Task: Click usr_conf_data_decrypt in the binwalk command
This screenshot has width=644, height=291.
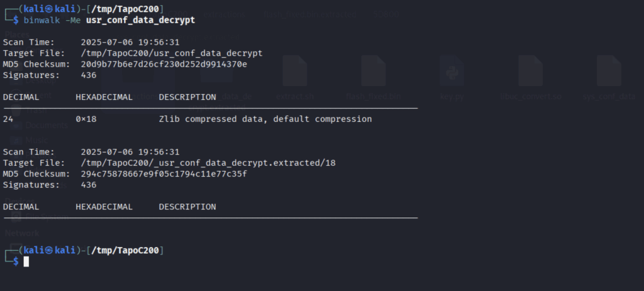Action: pyautogui.click(x=140, y=20)
